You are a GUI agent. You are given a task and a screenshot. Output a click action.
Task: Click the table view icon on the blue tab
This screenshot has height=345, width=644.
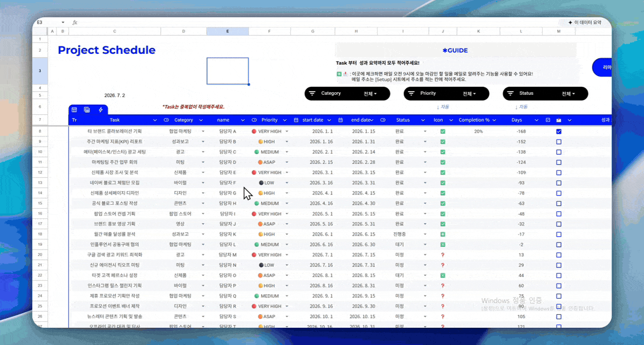point(74,109)
